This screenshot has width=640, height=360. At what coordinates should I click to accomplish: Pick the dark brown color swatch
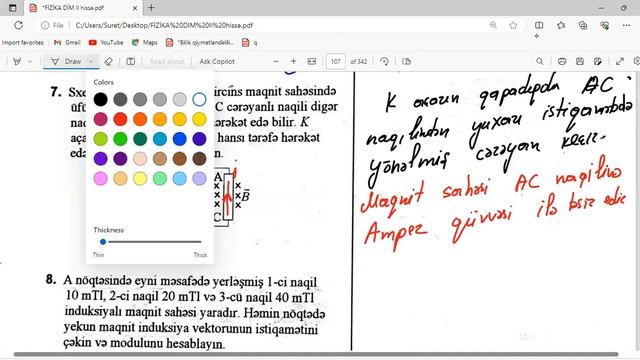tap(199, 159)
